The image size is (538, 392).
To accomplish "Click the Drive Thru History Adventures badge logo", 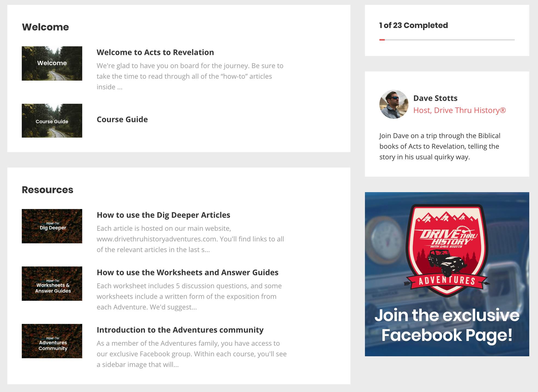I will (x=447, y=250).
